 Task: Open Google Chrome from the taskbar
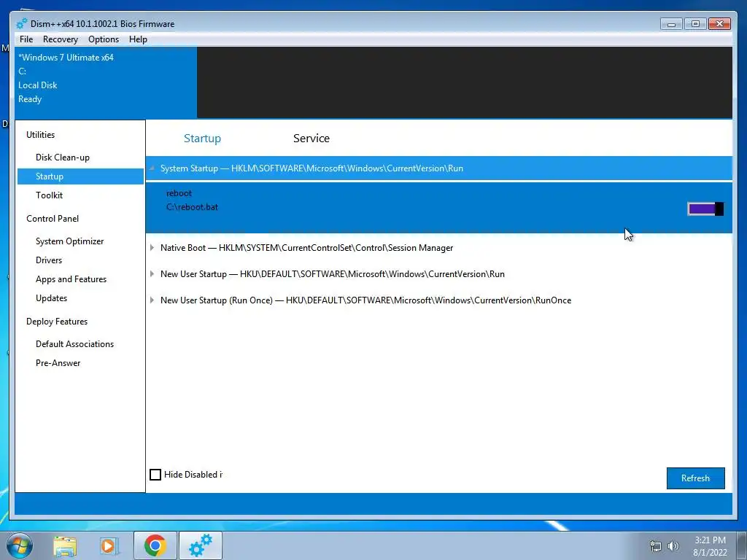pos(155,545)
